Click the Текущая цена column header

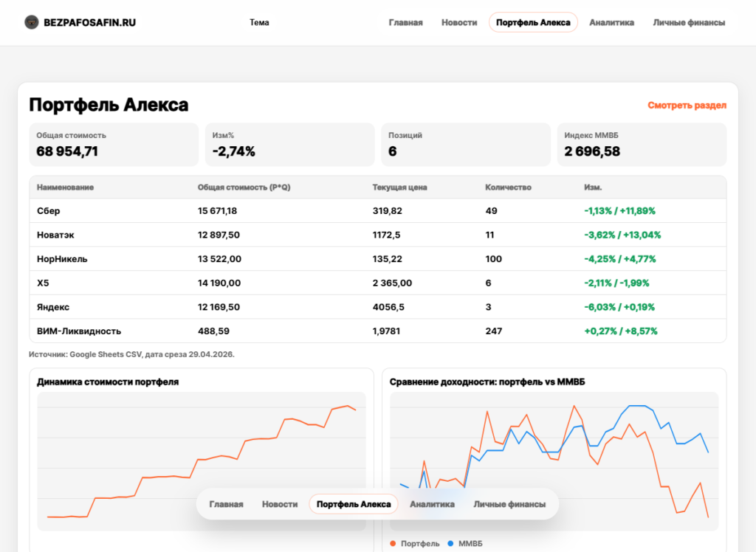pos(399,187)
